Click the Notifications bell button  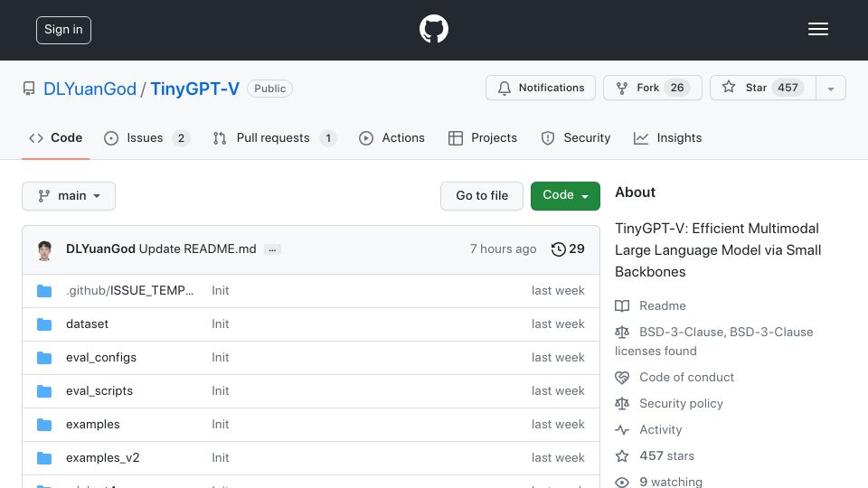pyautogui.click(x=541, y=88)
